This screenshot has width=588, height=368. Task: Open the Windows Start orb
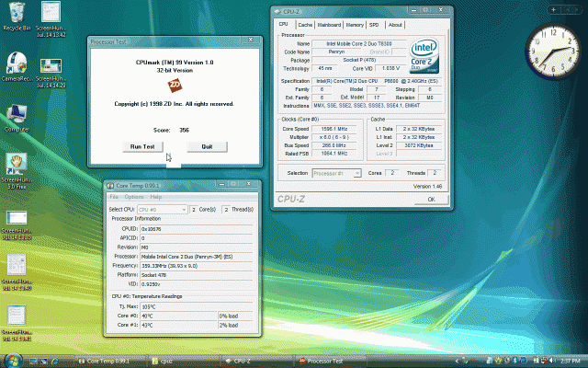pos(13,361)
